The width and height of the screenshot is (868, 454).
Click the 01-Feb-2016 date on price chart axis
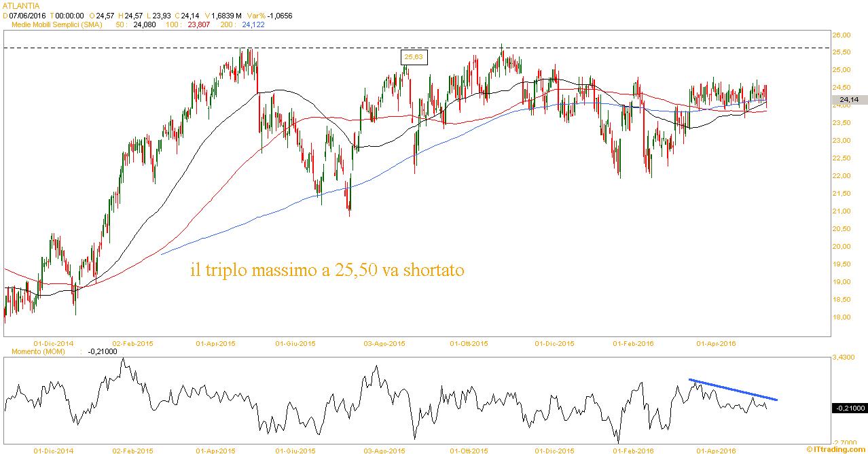[633, 343]
